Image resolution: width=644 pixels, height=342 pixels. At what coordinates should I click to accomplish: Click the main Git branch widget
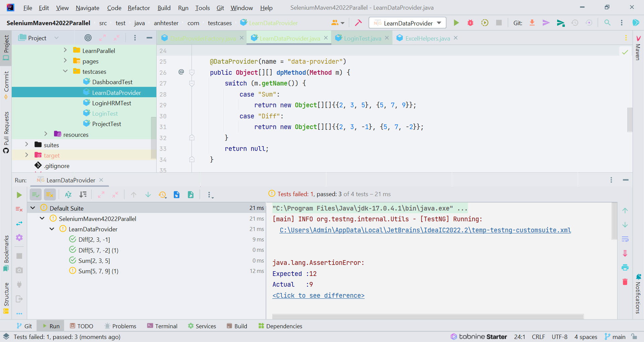pyautogui.click(x=615, y=337)
